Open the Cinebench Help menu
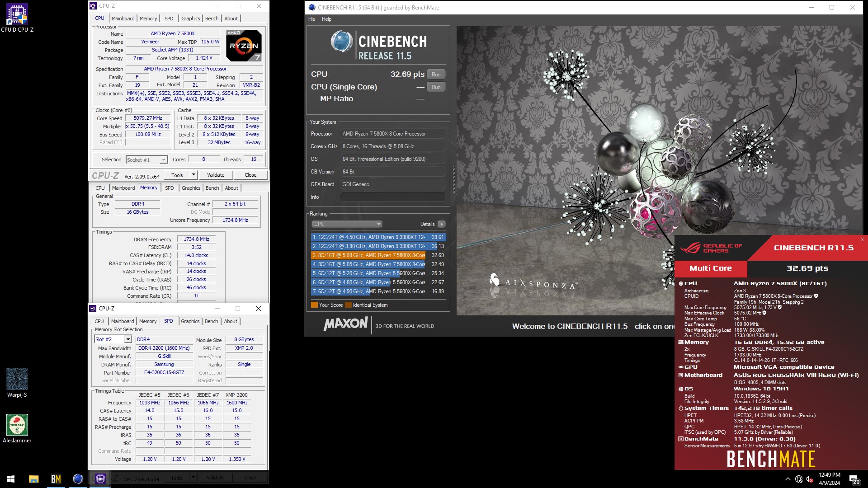The height and width of the screenshot is (488, 868). pos(326,19)
